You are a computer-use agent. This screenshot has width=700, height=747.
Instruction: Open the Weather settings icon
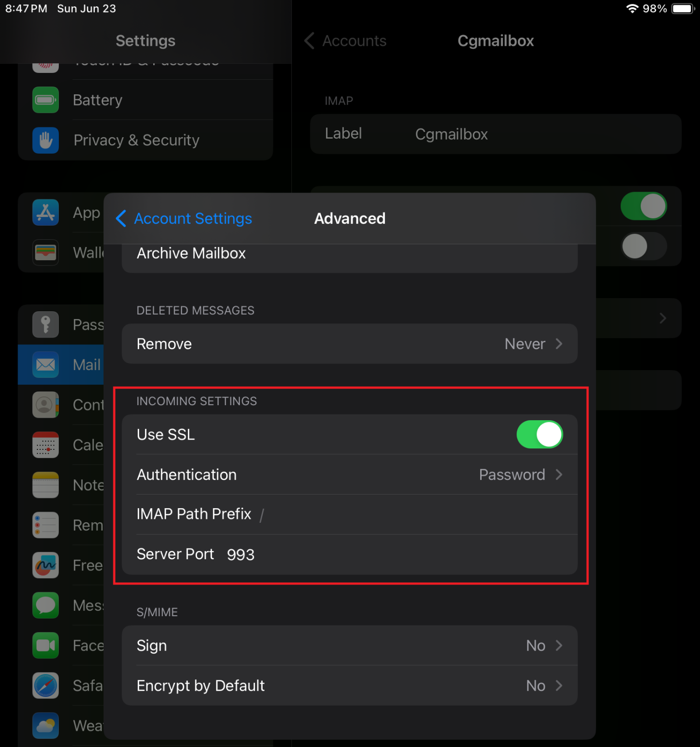(45, 726)
